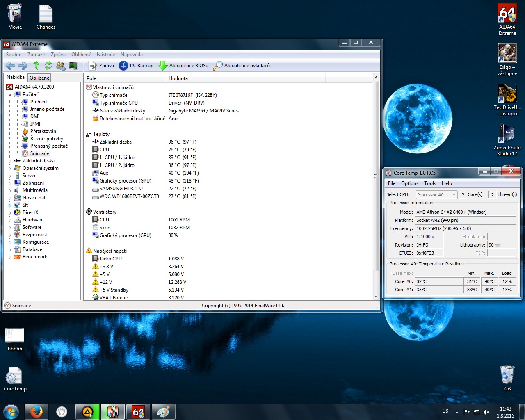Click the PC Backup toolbar button

coord(136,66)
